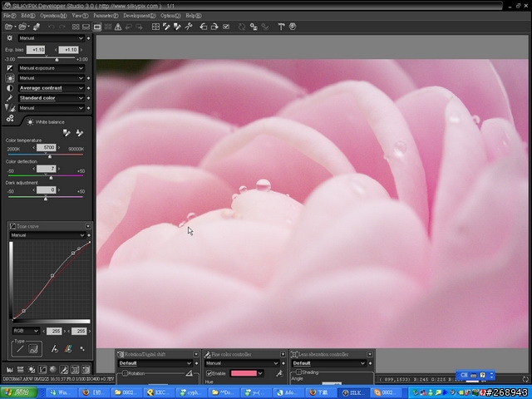Click the sharpness icon in left panel
This screenshot has height=399, width=532.
click(10, 108)
